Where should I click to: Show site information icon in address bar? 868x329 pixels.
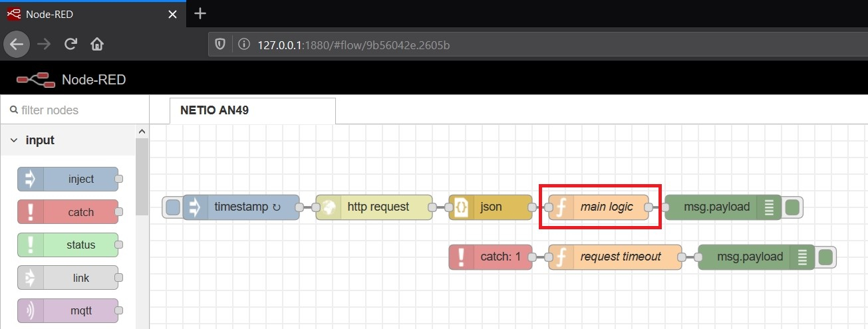pyautogui.click(x=244, y=45)
